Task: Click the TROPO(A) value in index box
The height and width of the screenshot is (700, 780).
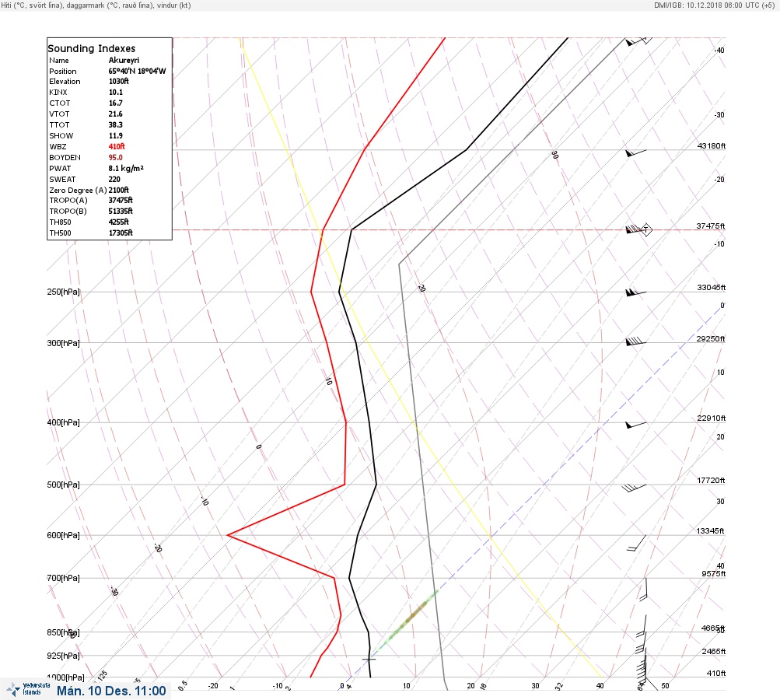Action: [121, 200]
